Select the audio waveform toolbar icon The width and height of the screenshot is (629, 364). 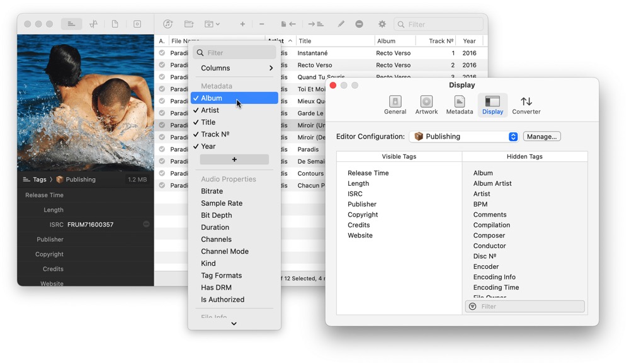pyautogui.click(x=93, y=24)
